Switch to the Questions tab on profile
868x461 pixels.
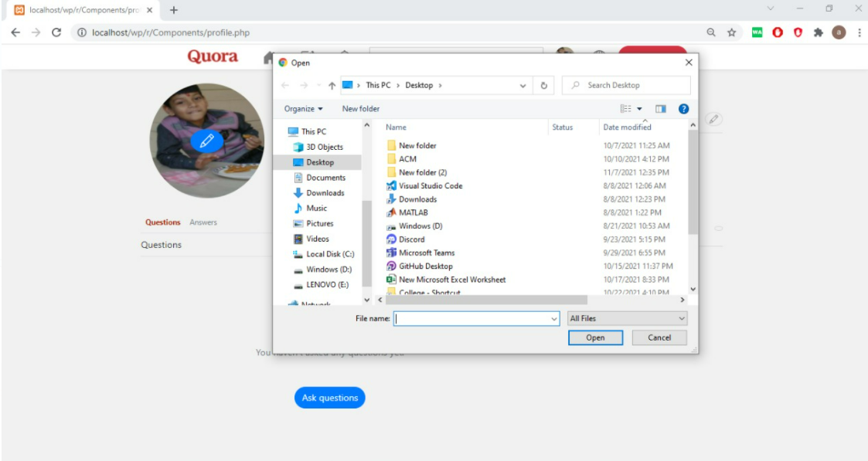163,222
